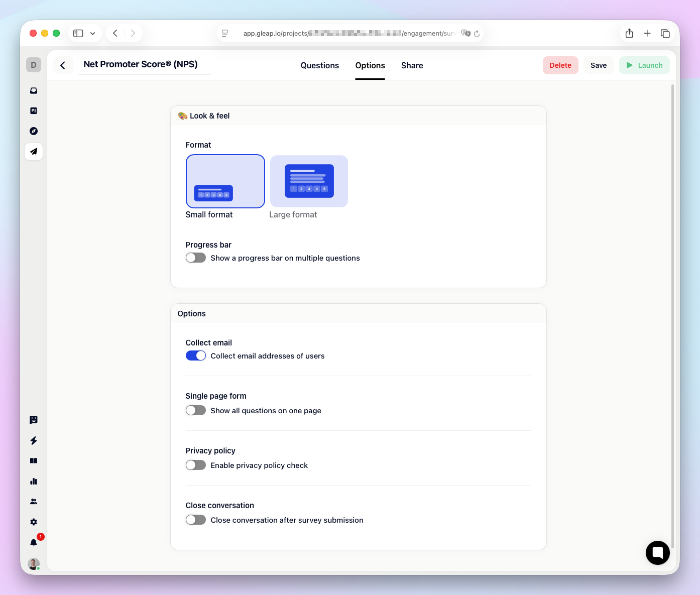Open notifications bell with red badge
Screen dimensions: 700x595
point(34,542)
